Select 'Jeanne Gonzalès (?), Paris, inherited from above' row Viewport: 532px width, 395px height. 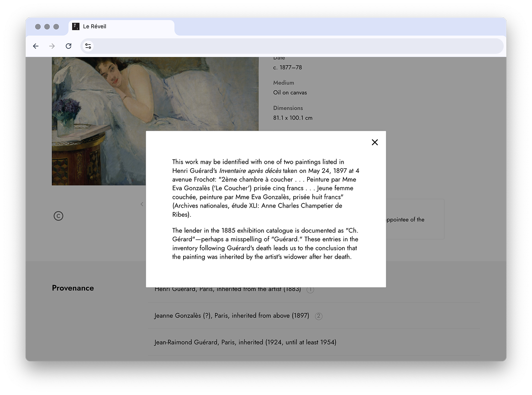314,316
